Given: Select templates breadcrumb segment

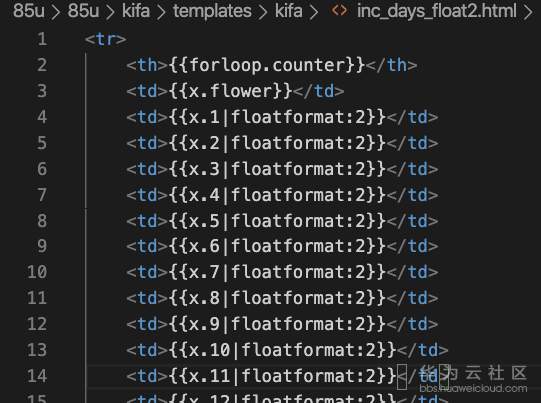Looking at the screenshot, I should pos(212,11).
